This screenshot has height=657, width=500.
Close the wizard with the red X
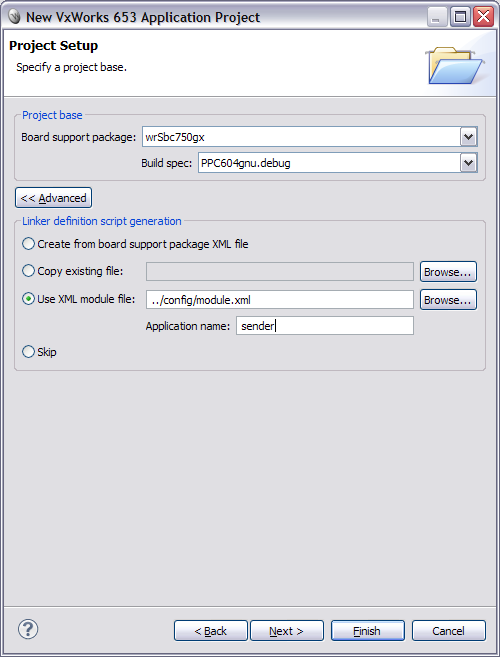(483, 17)
